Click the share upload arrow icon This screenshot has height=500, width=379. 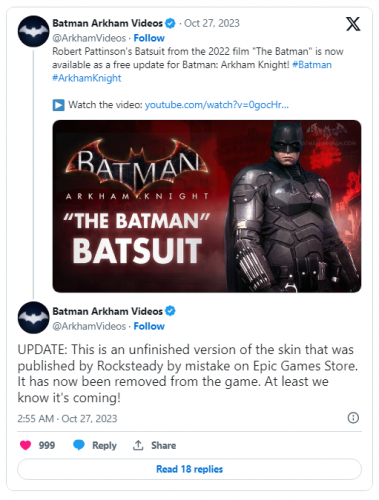tap(138, 445)
